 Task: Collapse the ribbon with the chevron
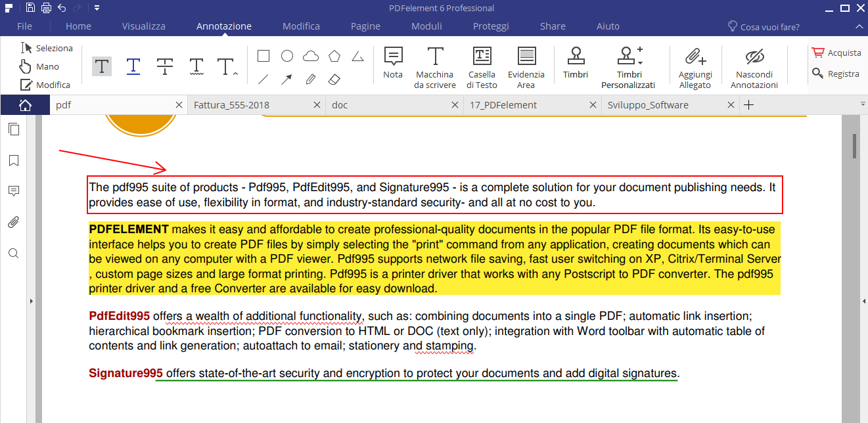click(859, 26)
